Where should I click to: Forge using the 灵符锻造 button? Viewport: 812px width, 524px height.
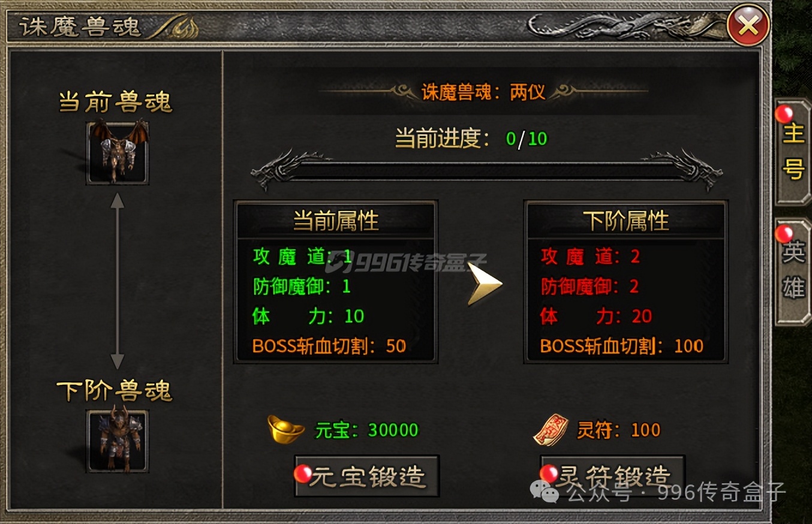coord(612,476)
